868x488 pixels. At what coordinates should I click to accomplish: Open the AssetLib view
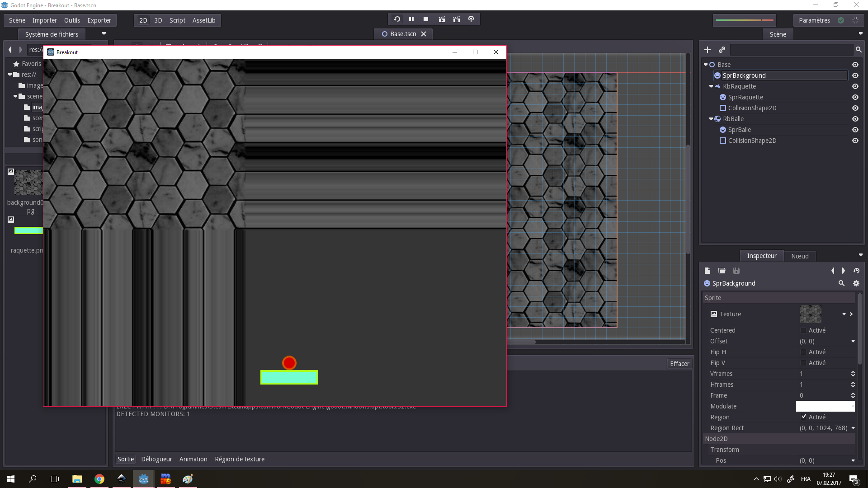click(204, 20)
